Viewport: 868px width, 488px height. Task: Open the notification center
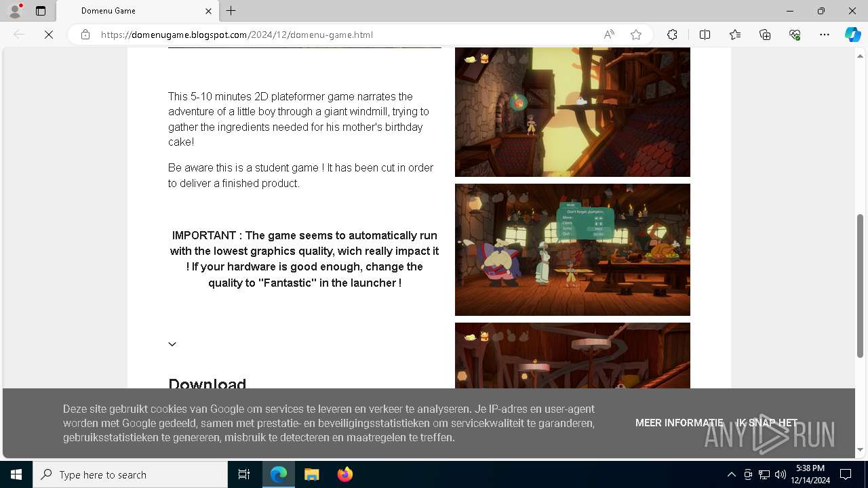coord(846,474)
